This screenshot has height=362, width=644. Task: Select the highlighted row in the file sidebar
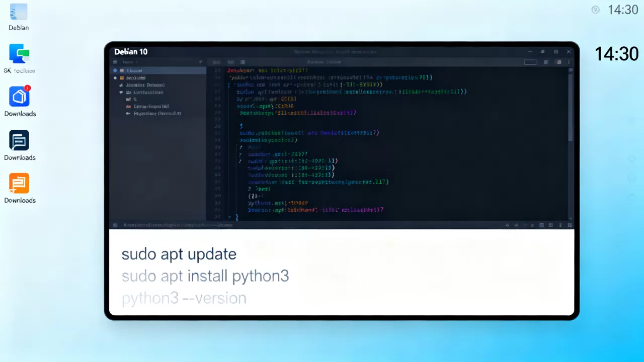pyautogui.click(x=158, y=71)
